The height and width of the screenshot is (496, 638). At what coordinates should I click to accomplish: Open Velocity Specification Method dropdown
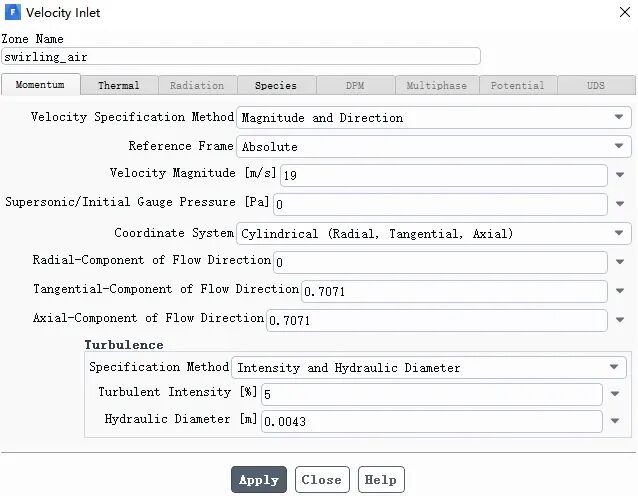(433, 118)
